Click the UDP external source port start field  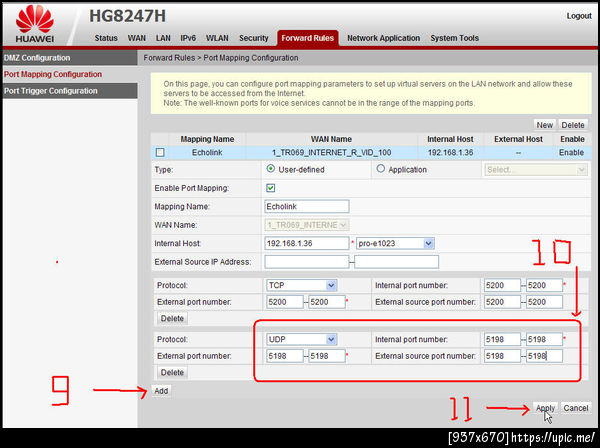[x=502, y=356]
